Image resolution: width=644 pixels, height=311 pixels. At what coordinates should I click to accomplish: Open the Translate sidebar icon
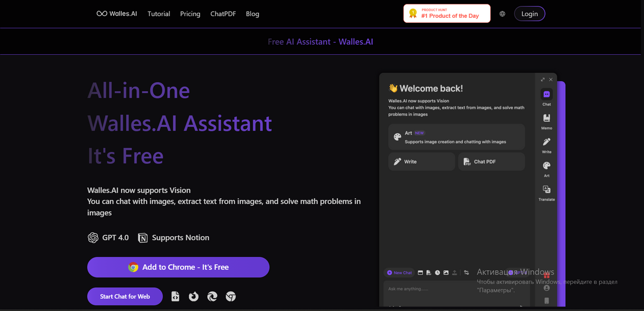pos(546,190)
